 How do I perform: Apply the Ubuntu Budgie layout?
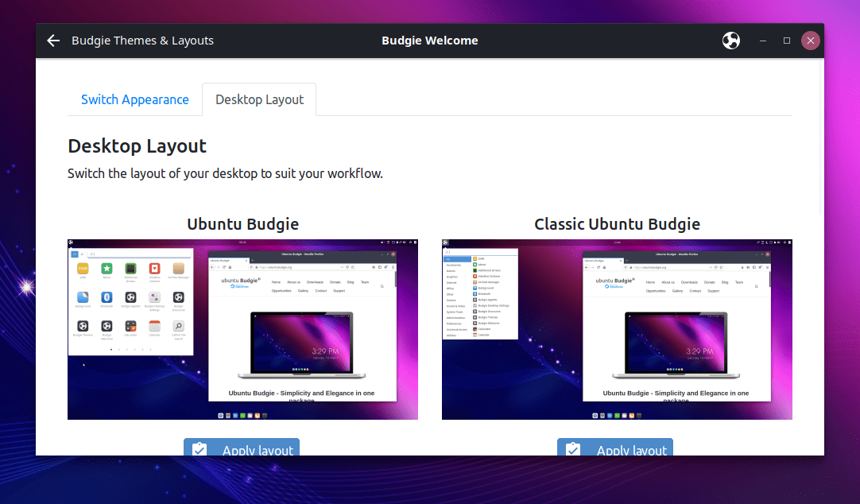coord(242,448)
